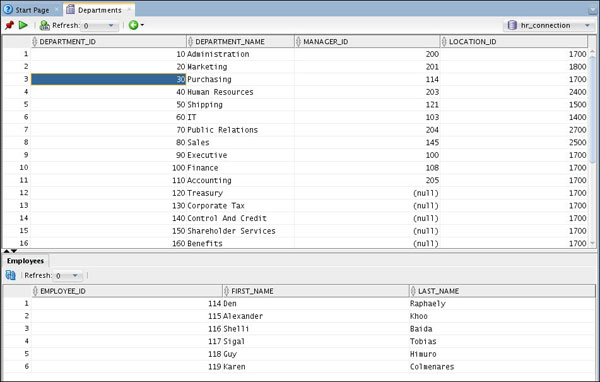Select the IT department cell
The image size is (600, 382).
coord(240,117)
